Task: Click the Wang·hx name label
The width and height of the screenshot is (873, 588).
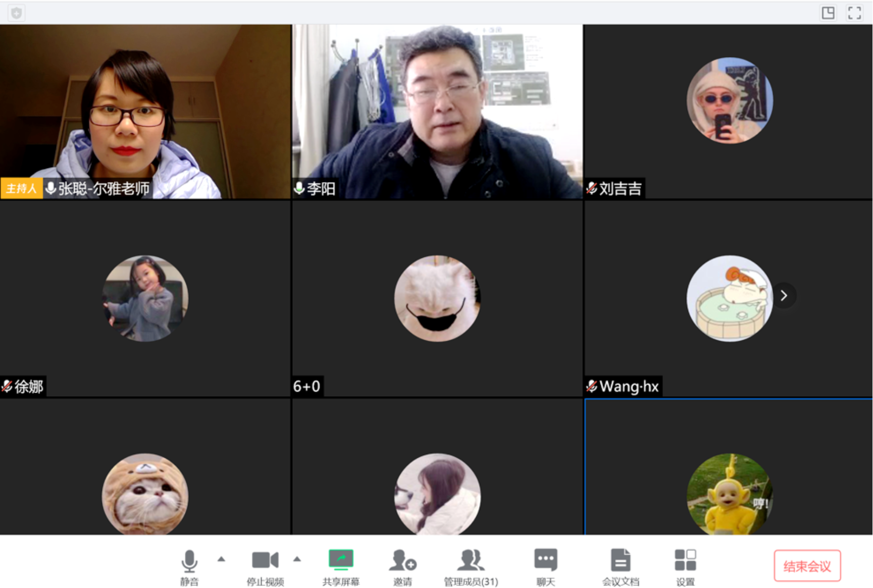Action: pyautogui.click(x=629, y=387)
